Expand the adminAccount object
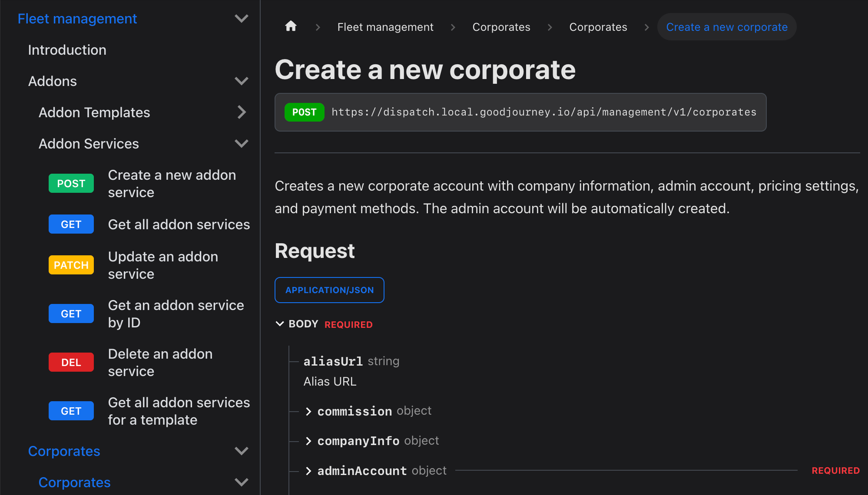The image size is (868, 495). pyautogui.click(x=308, y=471)
